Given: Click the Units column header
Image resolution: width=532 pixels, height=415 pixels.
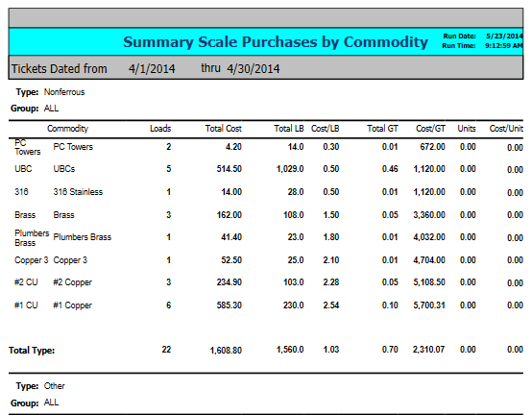Looking at the screenshot, I should pos(467,129).
